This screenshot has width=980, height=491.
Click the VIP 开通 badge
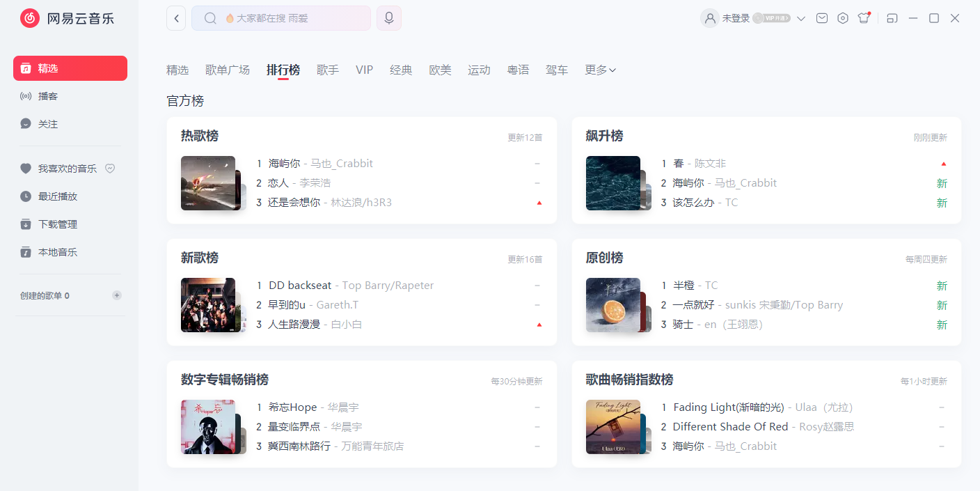[773, 19]
